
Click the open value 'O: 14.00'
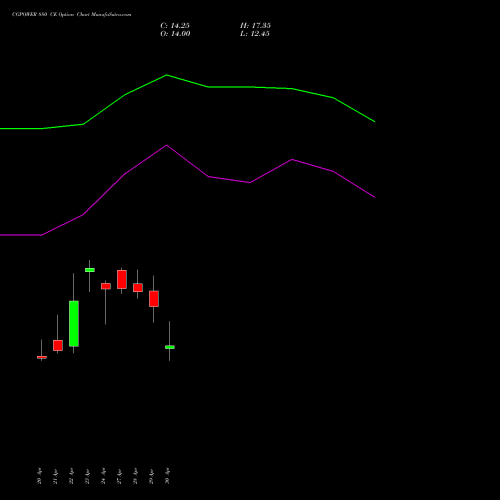(175, 34)
